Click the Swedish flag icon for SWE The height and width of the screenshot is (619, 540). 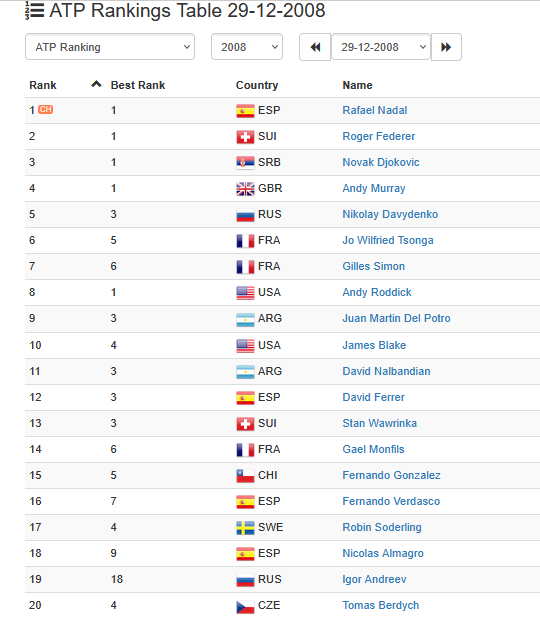245,528
